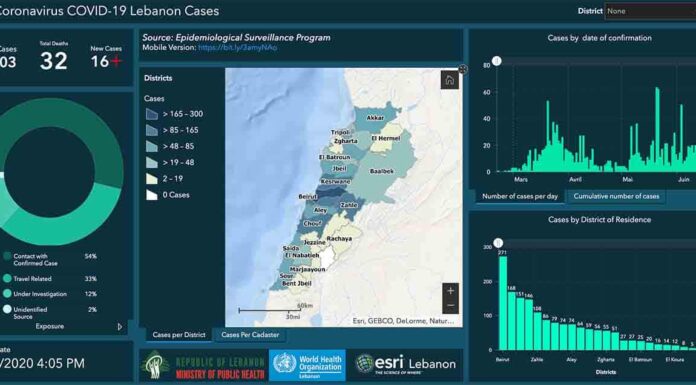
Task: Open the mobile version bit.ly link
Action: pos(237,48)
